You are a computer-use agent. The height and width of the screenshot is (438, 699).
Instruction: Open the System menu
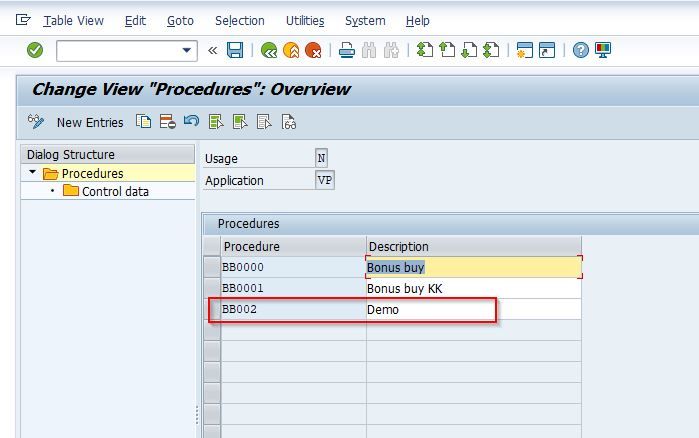[x=365, y=21]
